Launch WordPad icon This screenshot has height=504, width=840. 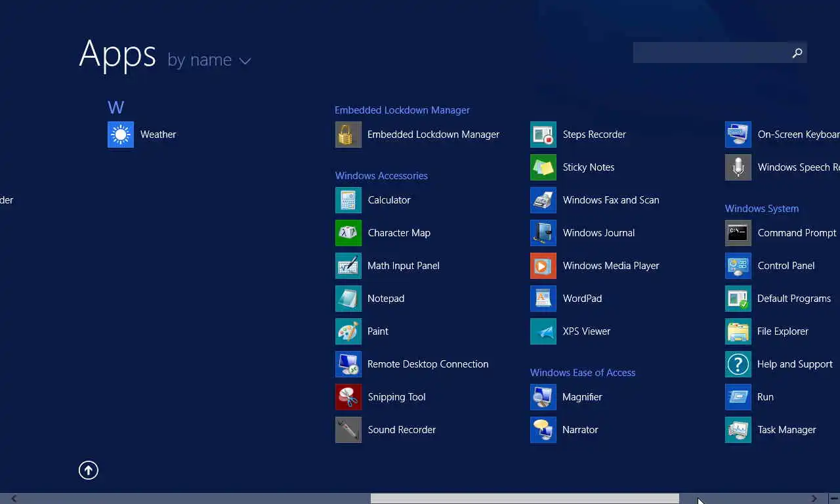click(x=543, y=299)
